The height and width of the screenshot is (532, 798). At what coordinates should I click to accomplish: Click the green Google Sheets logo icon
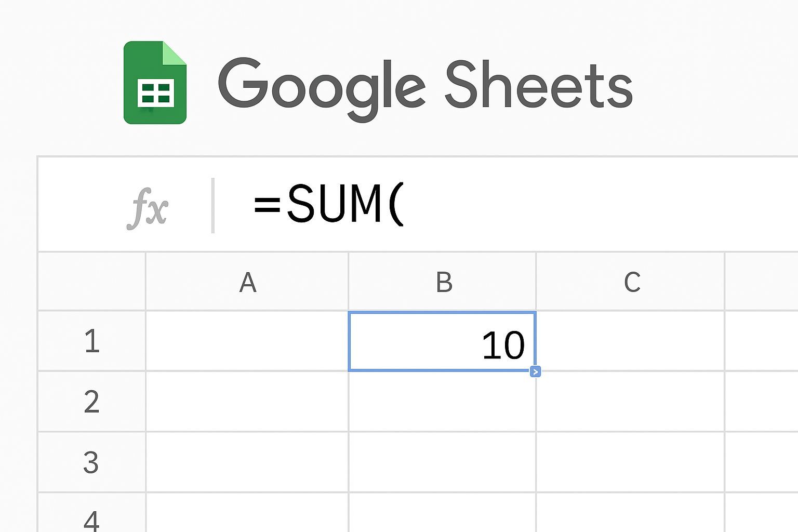[x=155, y=83]
